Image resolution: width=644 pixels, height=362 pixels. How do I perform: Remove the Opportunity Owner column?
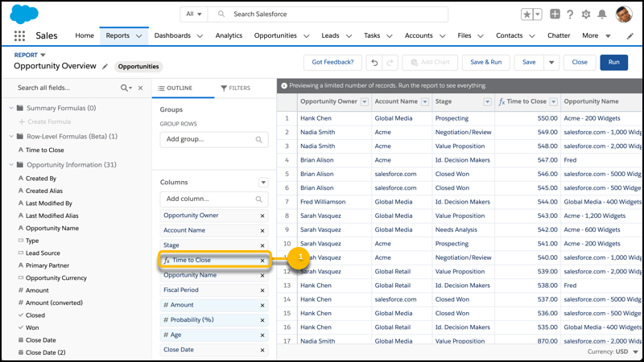point(262,216)
